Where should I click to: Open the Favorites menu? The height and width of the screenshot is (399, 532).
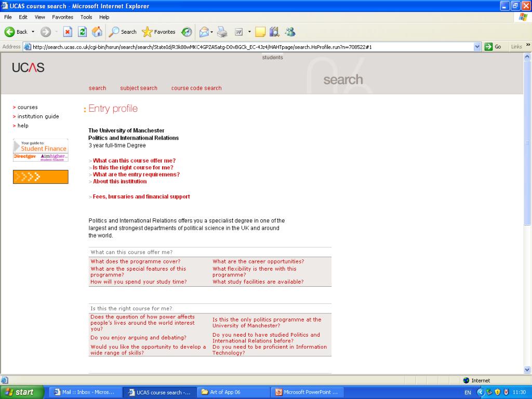coord(62,17)
